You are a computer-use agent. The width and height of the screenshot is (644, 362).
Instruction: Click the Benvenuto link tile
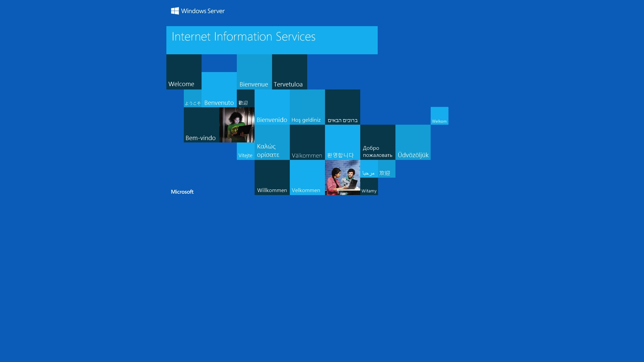[219, 89]
